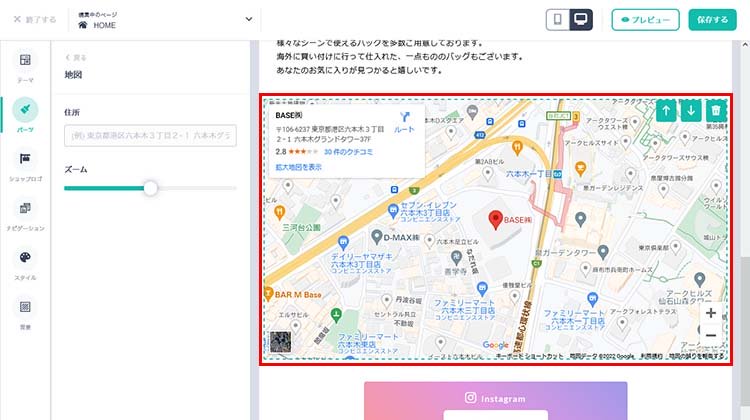Click the キーボード ショートカット map link
The height and width of the screenshot is (420, 750).
(529, 356)
